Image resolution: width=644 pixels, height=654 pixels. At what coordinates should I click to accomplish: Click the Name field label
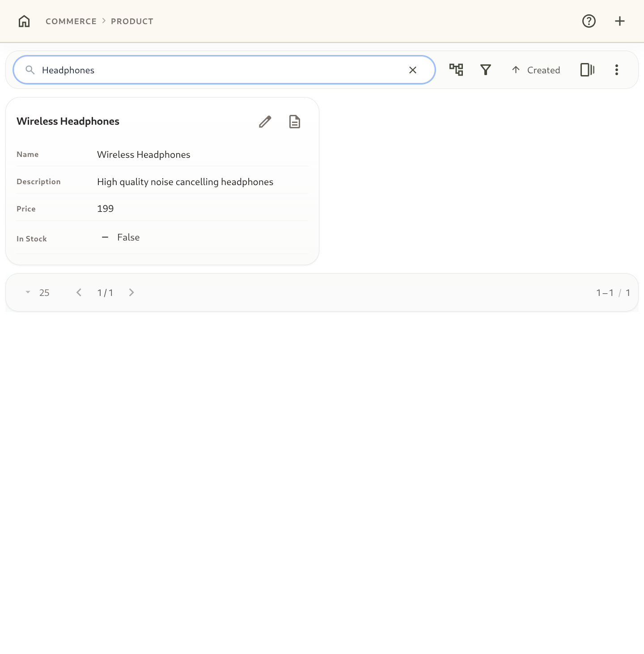(x=28, y=154)
